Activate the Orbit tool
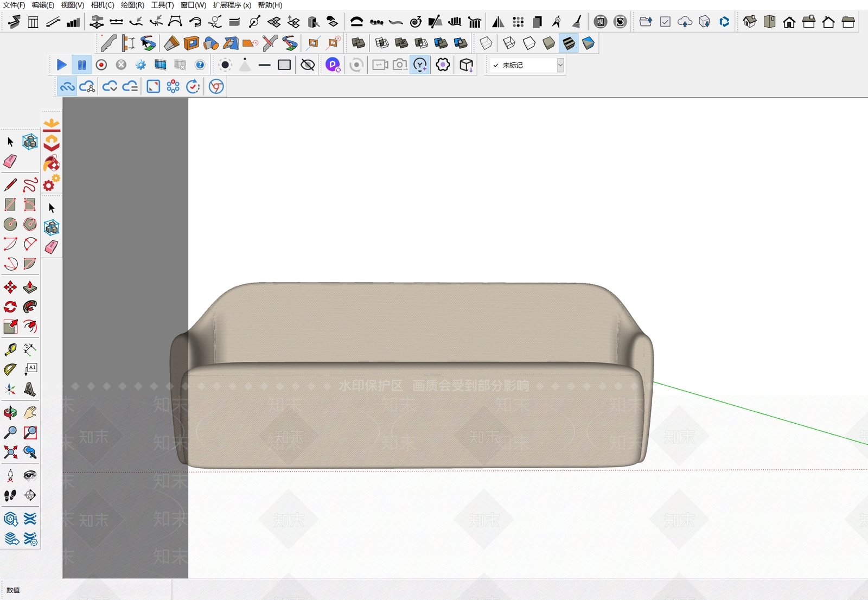 coord(10,413)
